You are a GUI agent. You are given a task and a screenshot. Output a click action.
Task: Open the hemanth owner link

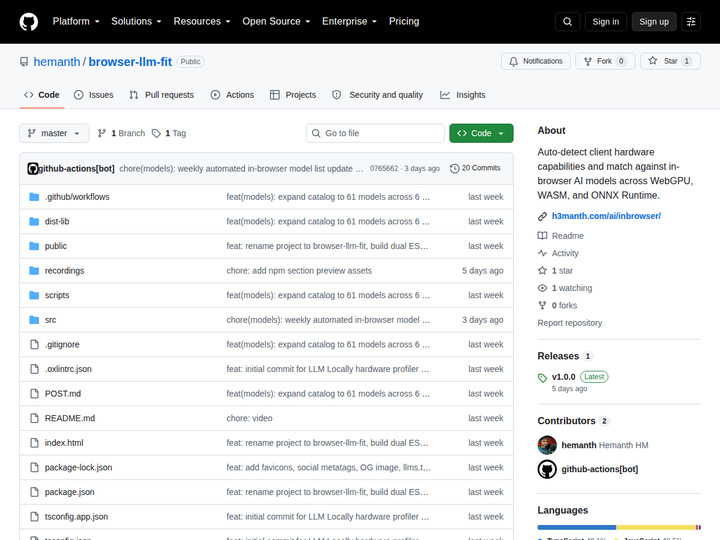point(57,62)
